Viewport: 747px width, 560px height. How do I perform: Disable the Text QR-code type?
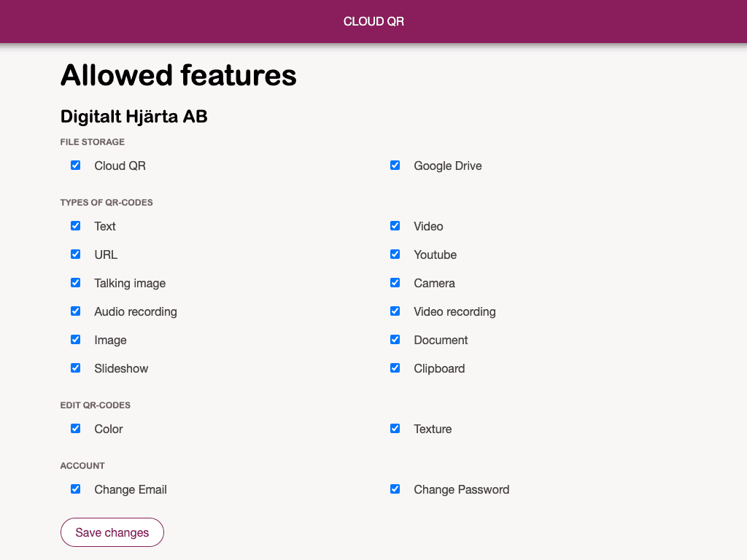tap(75, 225)
